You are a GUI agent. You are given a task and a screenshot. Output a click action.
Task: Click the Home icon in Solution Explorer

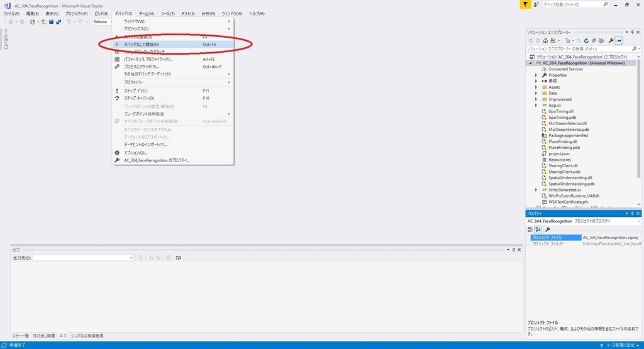tap(545, 41)
